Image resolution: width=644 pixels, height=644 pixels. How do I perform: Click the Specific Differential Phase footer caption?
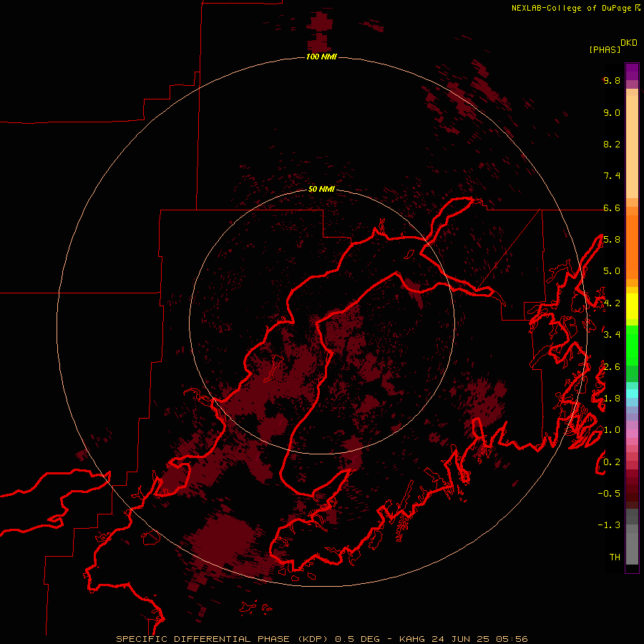click(x=322, y=639)
